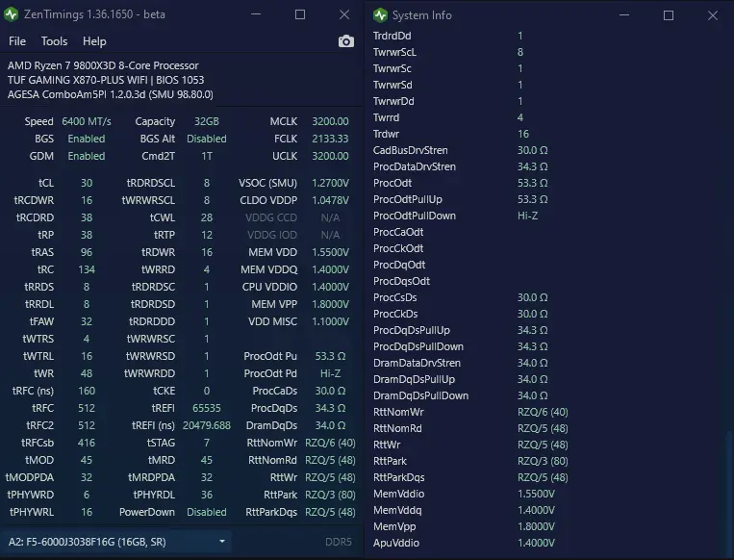Click the camera screenshot icon
The height and width of the screenshot is (560, 734).
(346, 41)
